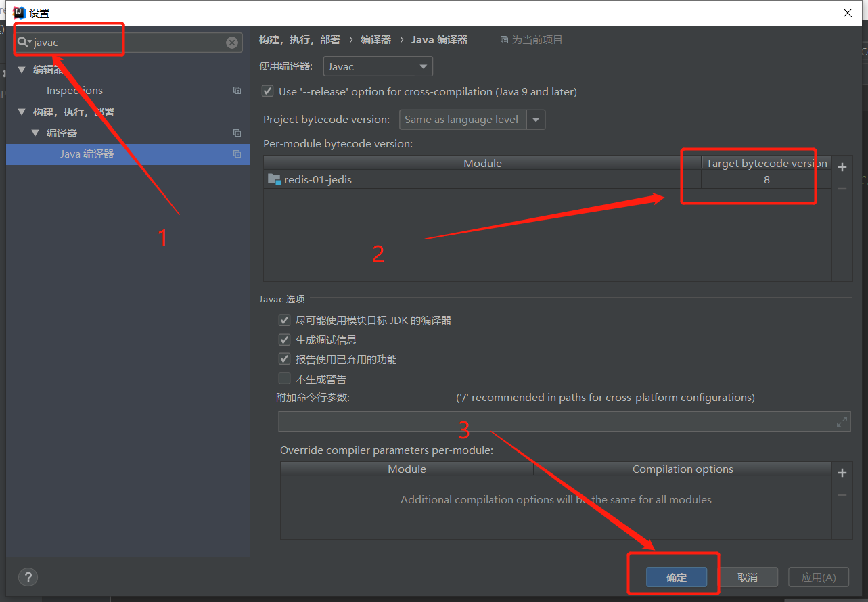This screenshot has height=602, width=868.
Task: Add override compiler parameters plus icon
Action: [x=842, y=473]
